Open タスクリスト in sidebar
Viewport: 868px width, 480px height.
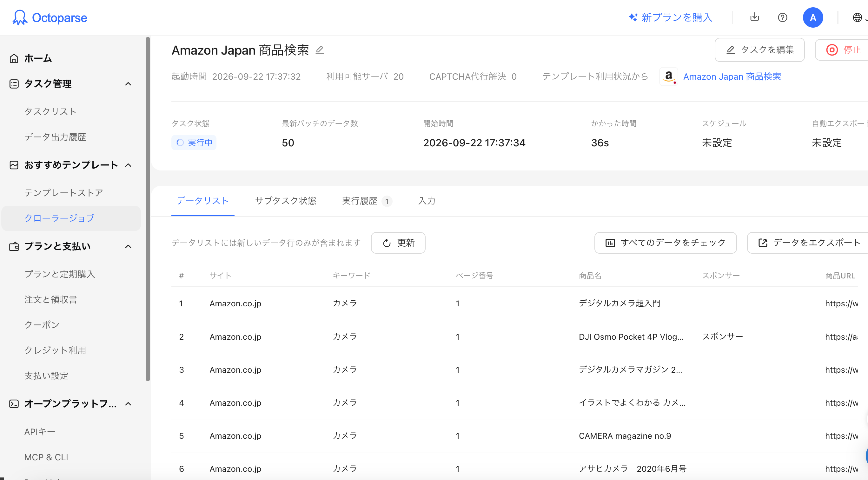tap(50, 111)
